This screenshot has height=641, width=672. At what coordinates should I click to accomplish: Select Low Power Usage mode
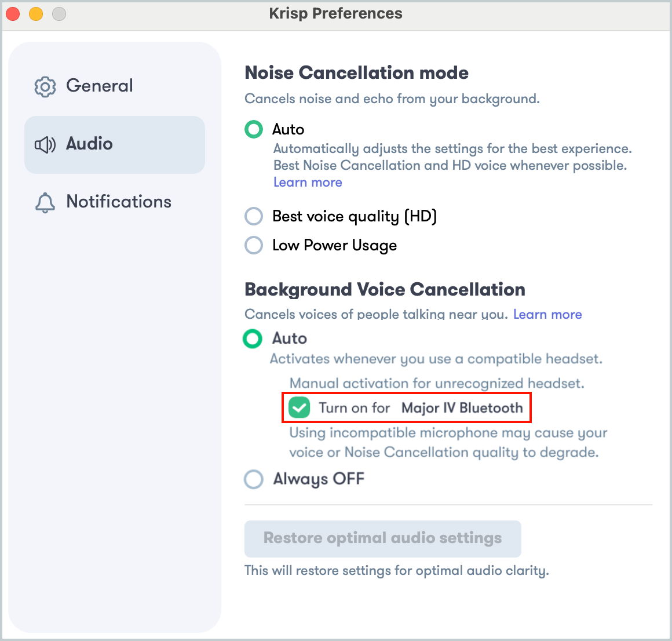point(254,245)
